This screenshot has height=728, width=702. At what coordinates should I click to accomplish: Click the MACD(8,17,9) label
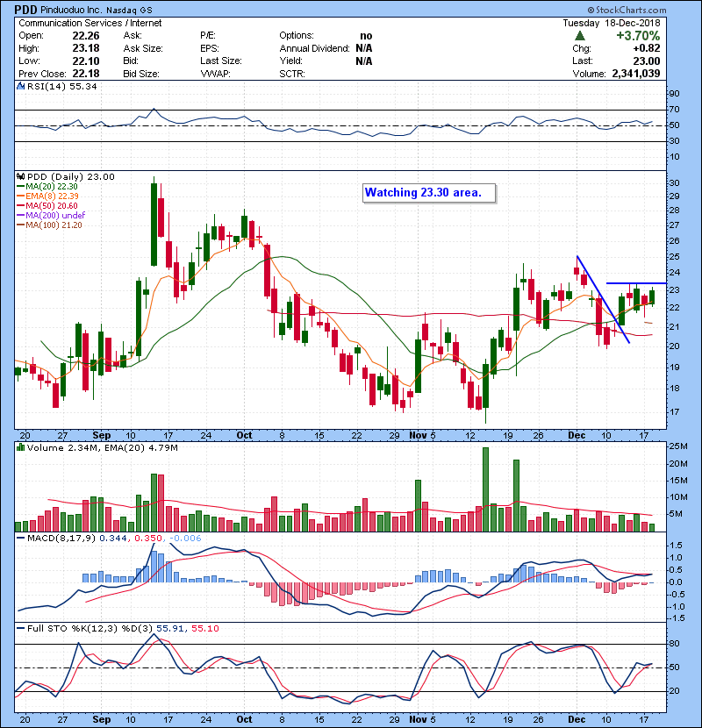tap(61, 539)
